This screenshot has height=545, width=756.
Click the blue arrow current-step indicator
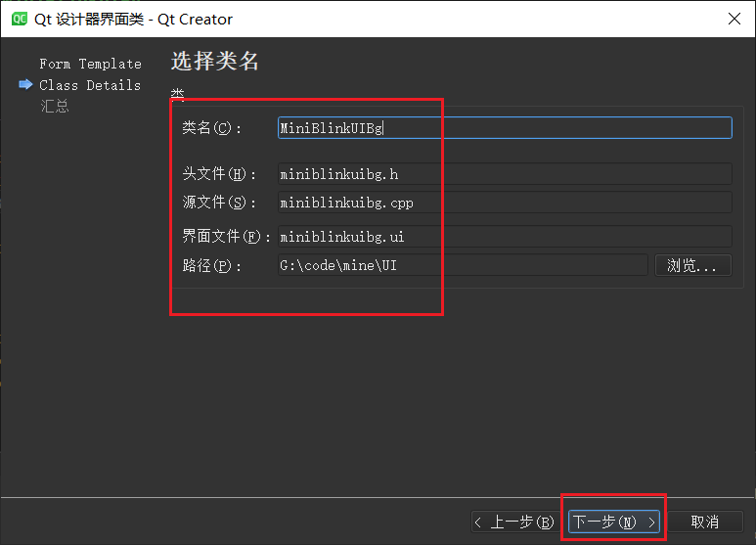(x=25, y=84)
